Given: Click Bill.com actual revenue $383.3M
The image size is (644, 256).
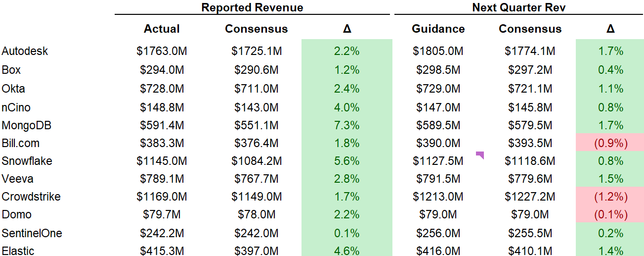Looking at the screenshot, I should [x=162, y=143].
